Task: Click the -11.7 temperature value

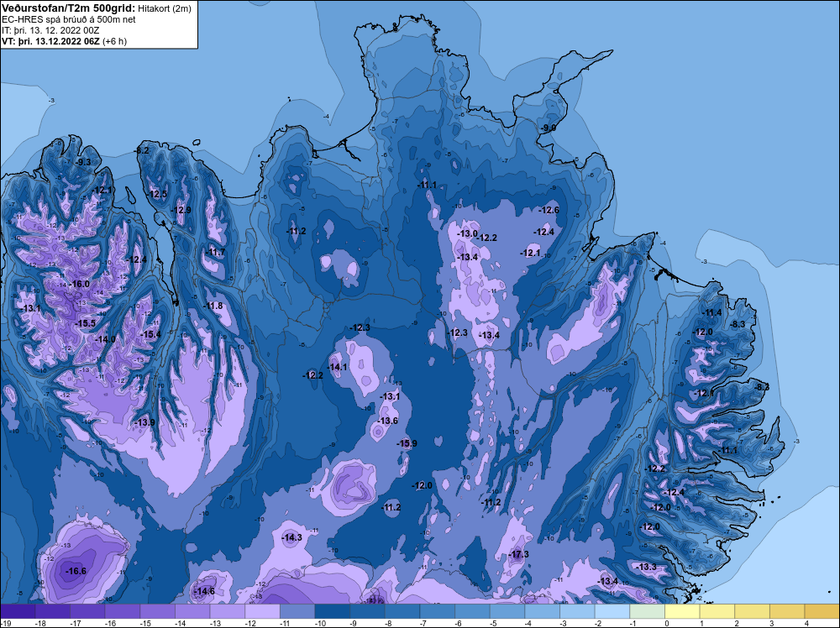Action: [216, 252]
